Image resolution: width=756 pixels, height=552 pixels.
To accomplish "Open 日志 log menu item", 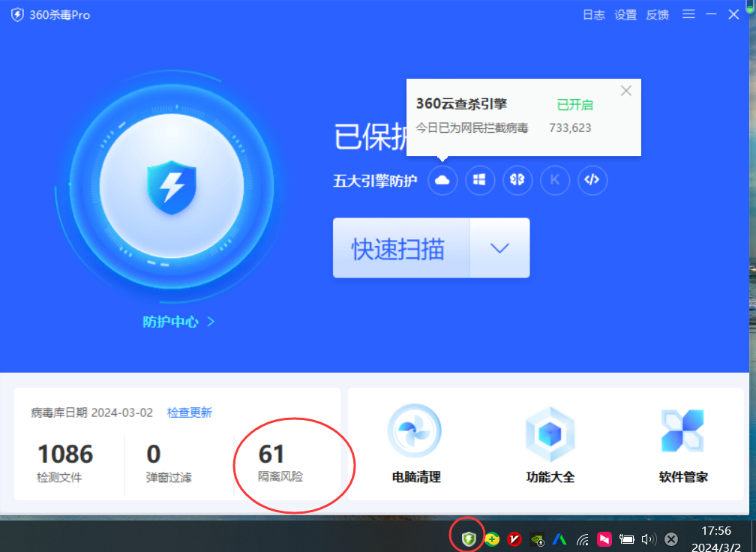I will coord(593,15).
